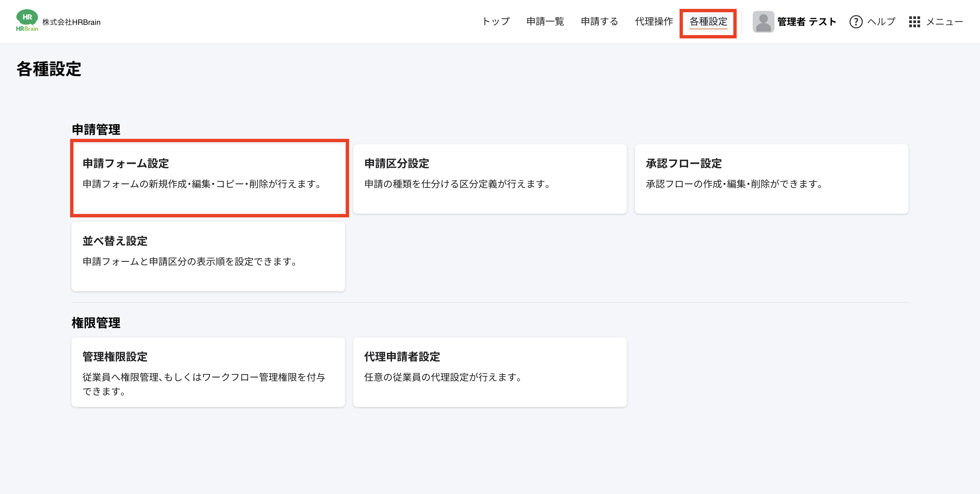Select the 各種設定 navigation tab
The height and width of the screenshot is (494, 980).
tap(708, 22)
